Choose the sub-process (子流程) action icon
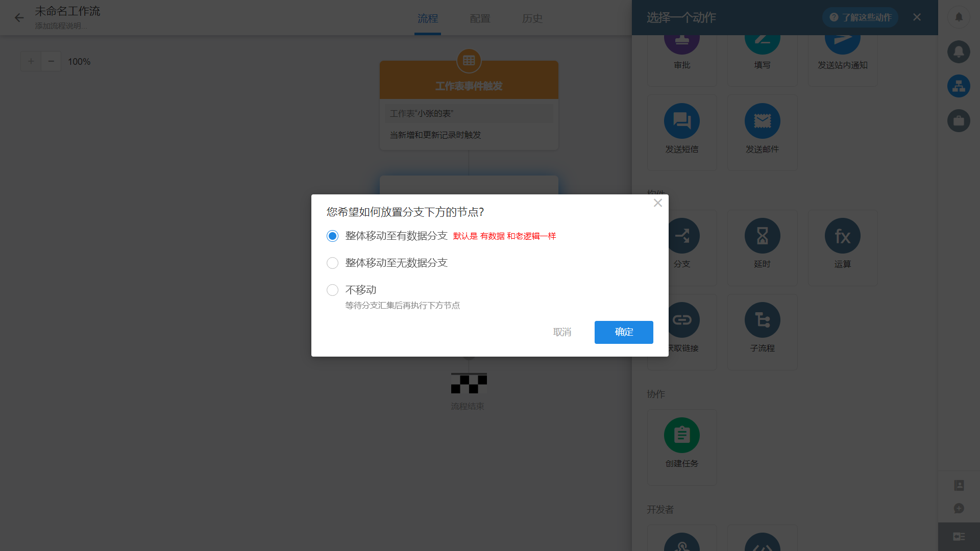980x551 pixels. (x=762, y=320)
